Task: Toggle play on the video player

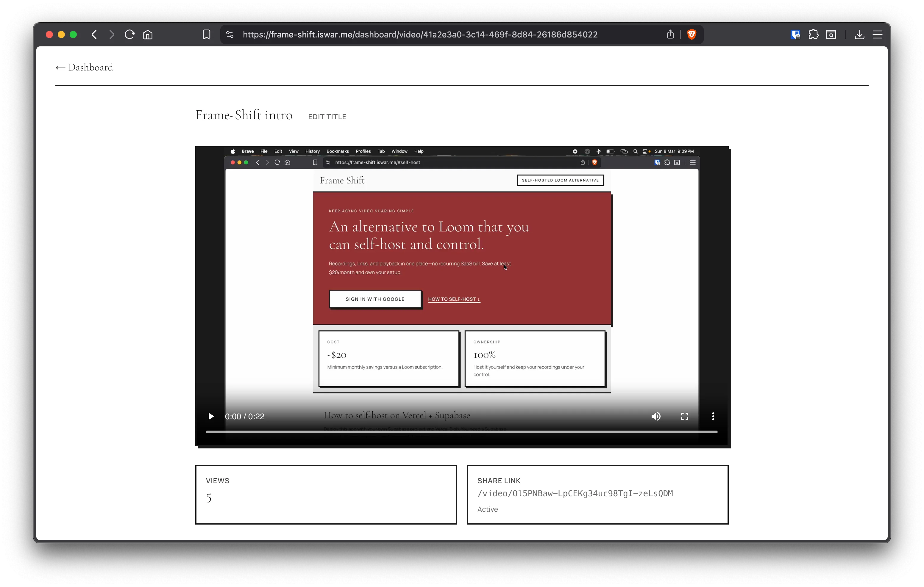Action: [x=211, y=416]
